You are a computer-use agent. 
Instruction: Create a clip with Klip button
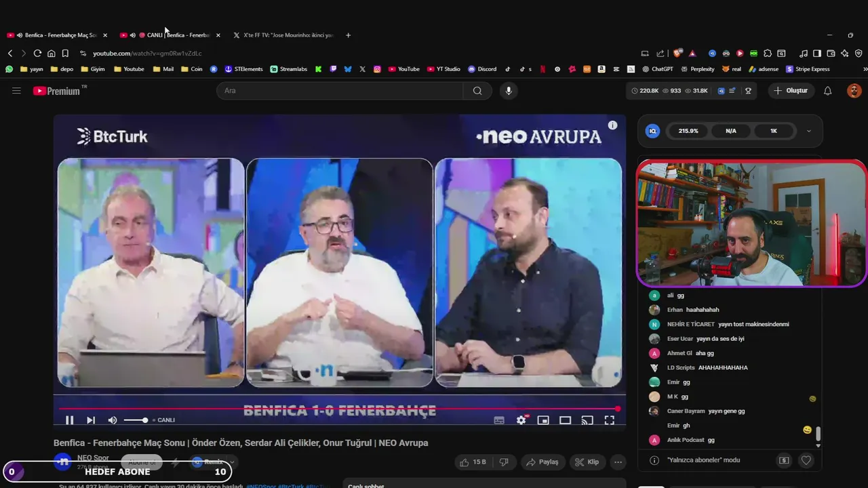(x=587, y=462)
